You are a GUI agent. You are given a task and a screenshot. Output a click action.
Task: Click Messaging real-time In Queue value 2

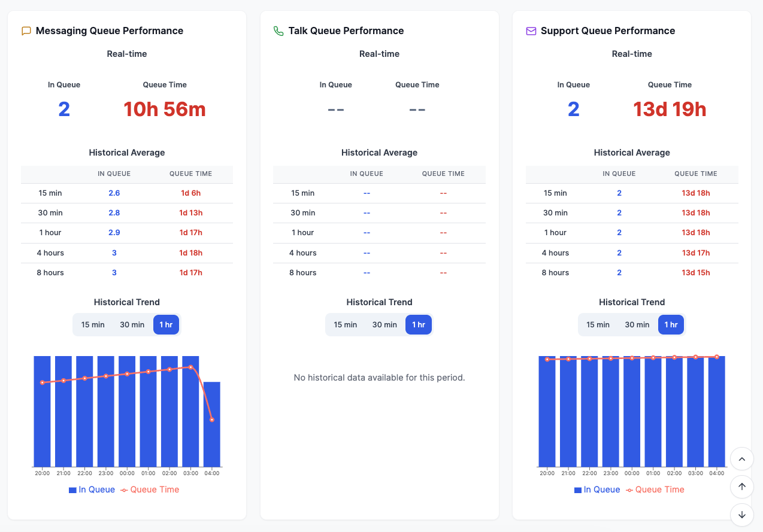click(64, 110)
